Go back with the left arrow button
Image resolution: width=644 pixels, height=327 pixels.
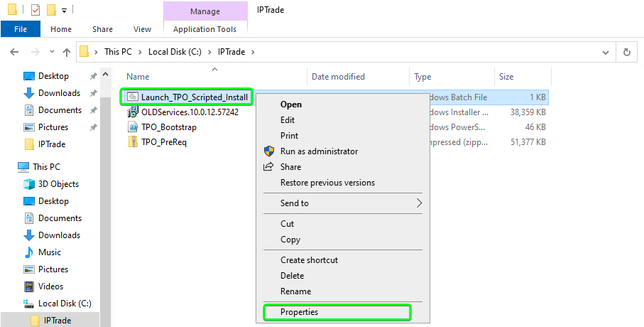(14, 52)
